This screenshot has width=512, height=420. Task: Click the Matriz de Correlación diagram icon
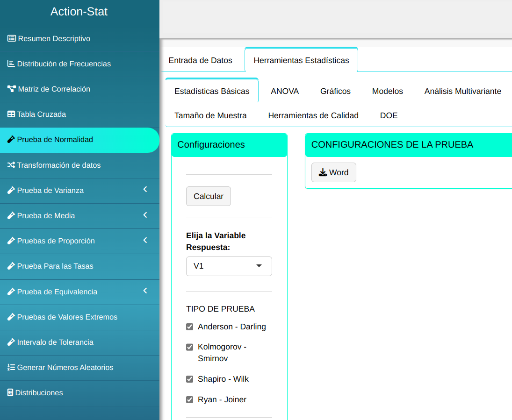pyautogui.click(x=12, y=89)
